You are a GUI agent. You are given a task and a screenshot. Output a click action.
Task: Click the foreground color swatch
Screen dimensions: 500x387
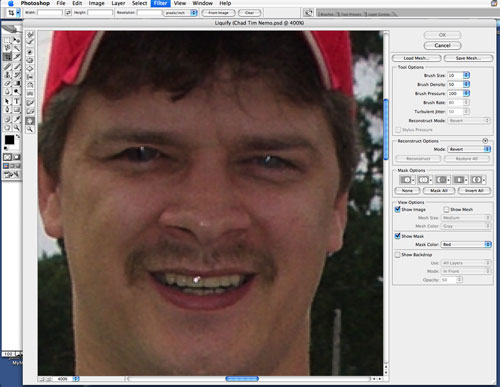point(9,140)
